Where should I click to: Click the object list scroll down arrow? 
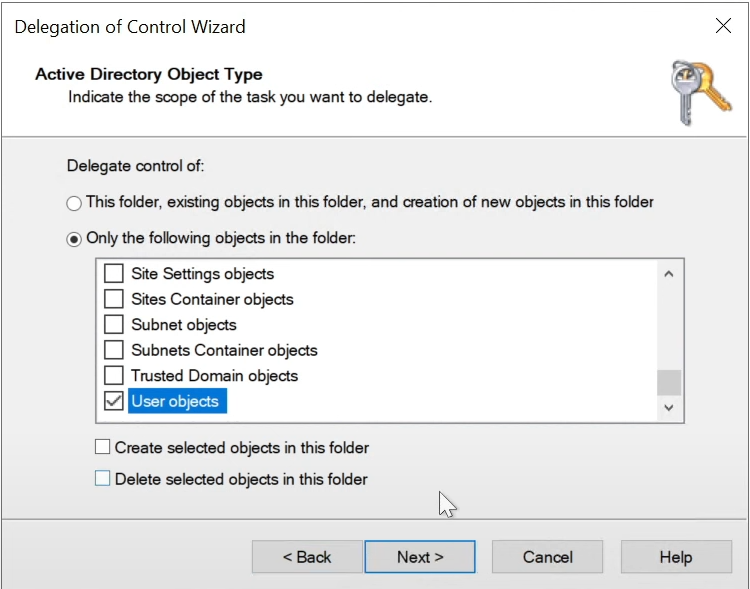click(x=669, y=408)
